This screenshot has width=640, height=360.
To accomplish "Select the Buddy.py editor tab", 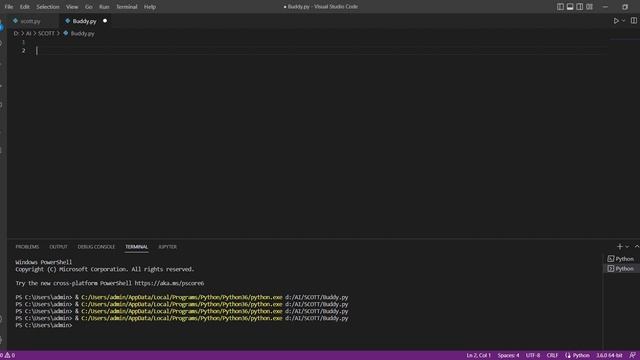I will click(84, 21).
